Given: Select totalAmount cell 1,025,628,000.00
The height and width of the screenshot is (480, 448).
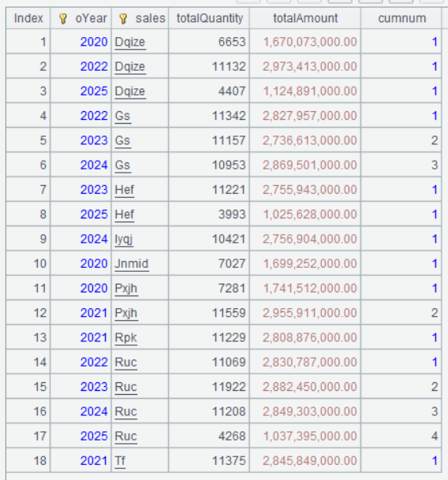Looking at the screenshot, I should coord(305,214).
